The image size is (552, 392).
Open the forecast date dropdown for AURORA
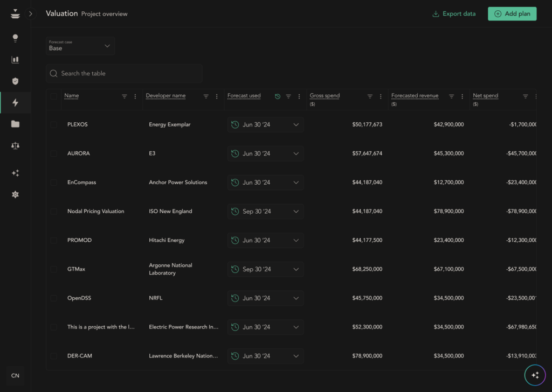(x=265, y=153)
